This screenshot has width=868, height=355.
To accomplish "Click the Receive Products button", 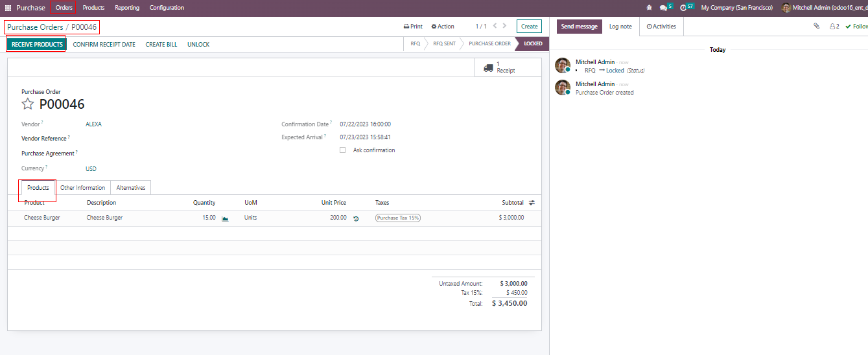I will point(37,45).
